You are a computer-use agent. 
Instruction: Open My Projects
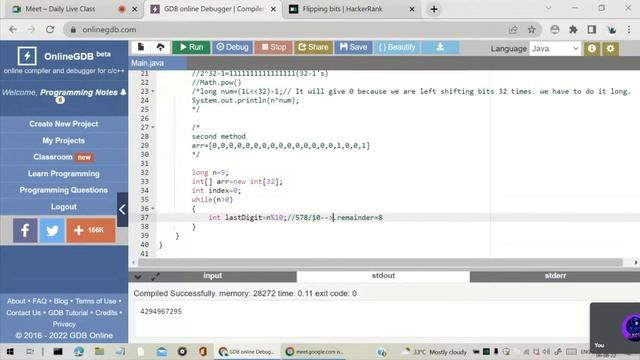click(x=64, y=140)
